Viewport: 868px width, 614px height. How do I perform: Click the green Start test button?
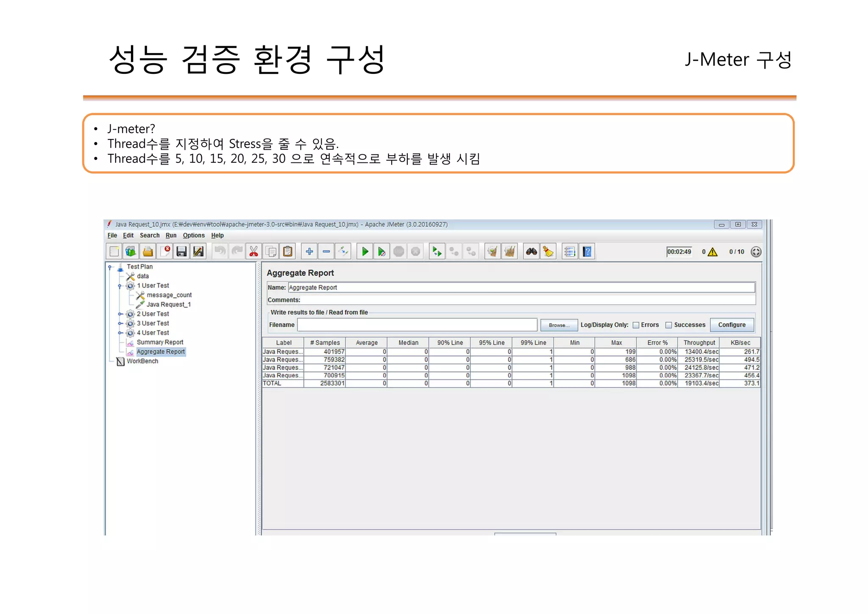364,252
